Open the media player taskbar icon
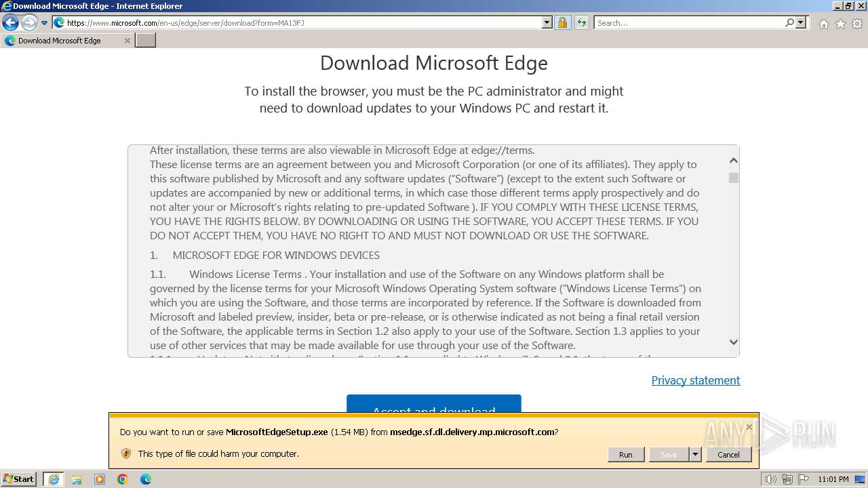This screenshot has height=488, width=868. 100,479
